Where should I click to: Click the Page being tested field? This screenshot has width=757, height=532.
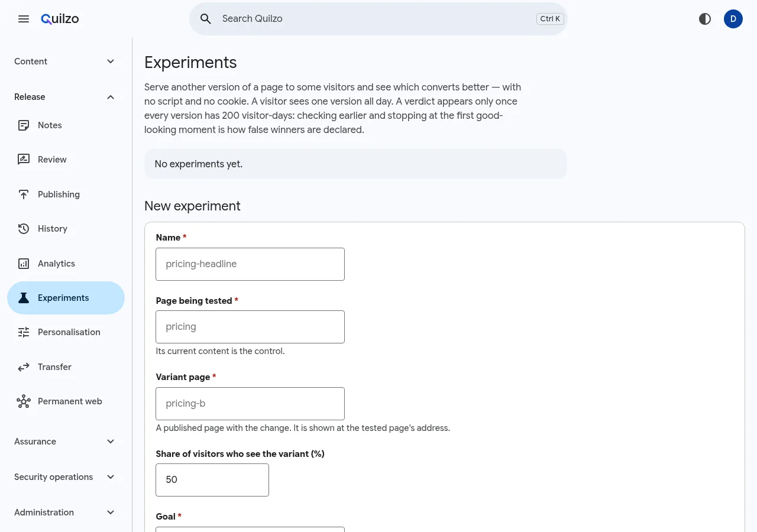250,327
